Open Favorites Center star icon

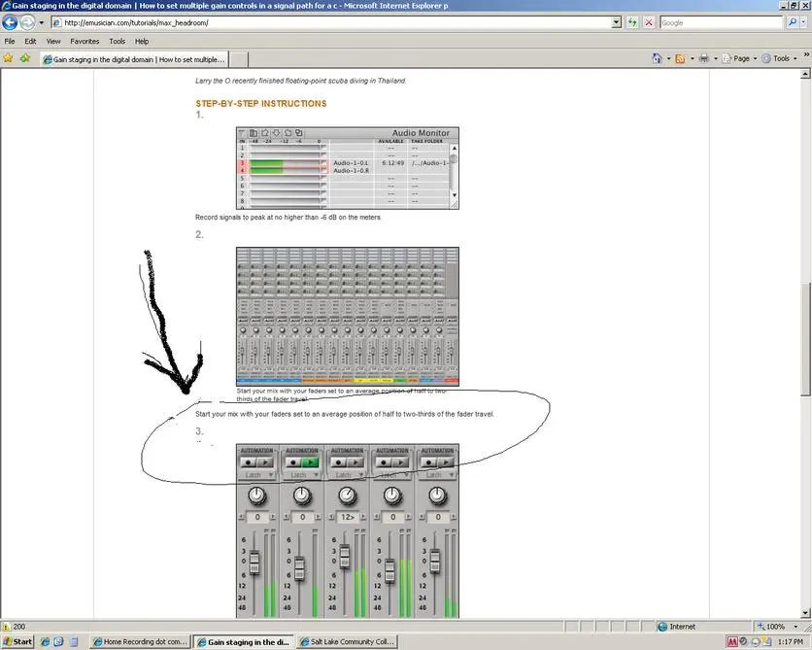tap(9, 58)
